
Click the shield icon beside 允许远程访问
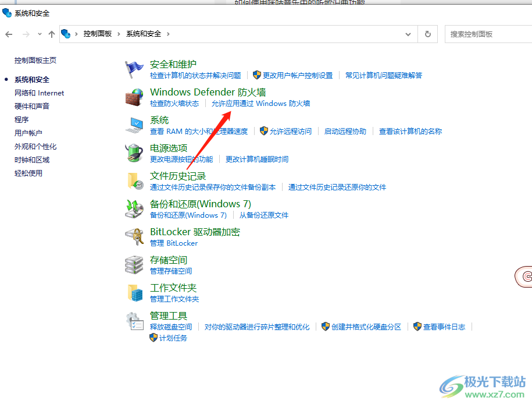pos(263,131)
